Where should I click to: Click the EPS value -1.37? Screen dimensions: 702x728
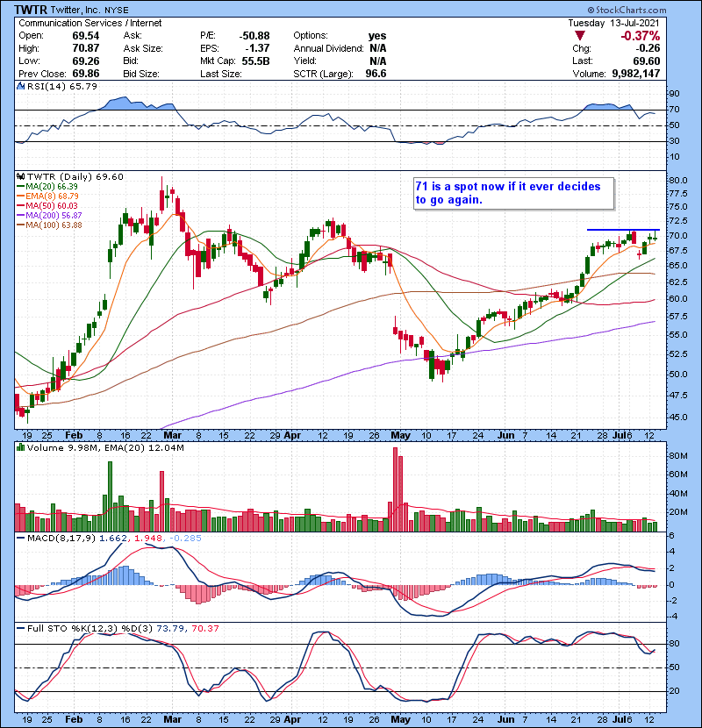[259, 48]
